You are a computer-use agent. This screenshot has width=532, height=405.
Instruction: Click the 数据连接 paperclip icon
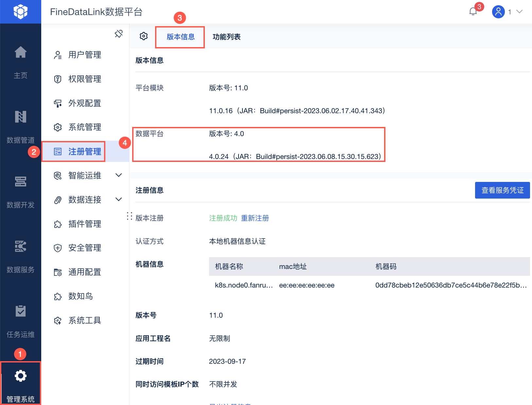(58, 200)
